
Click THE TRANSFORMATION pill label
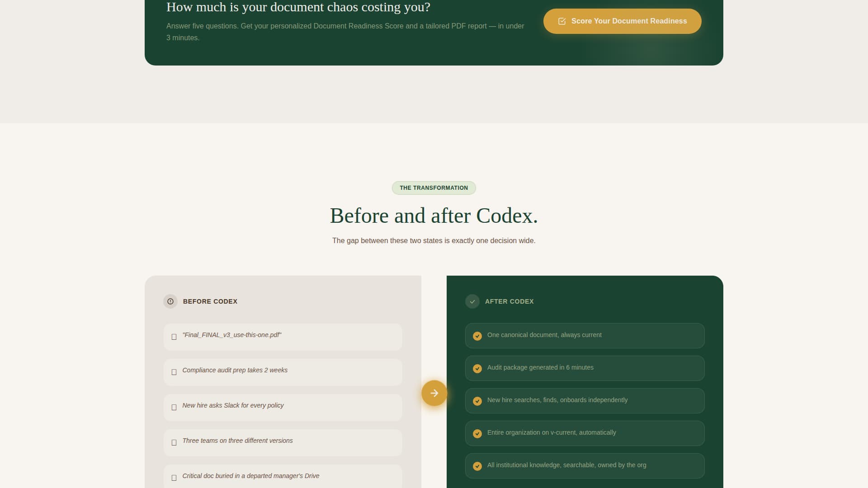point(434,188)
